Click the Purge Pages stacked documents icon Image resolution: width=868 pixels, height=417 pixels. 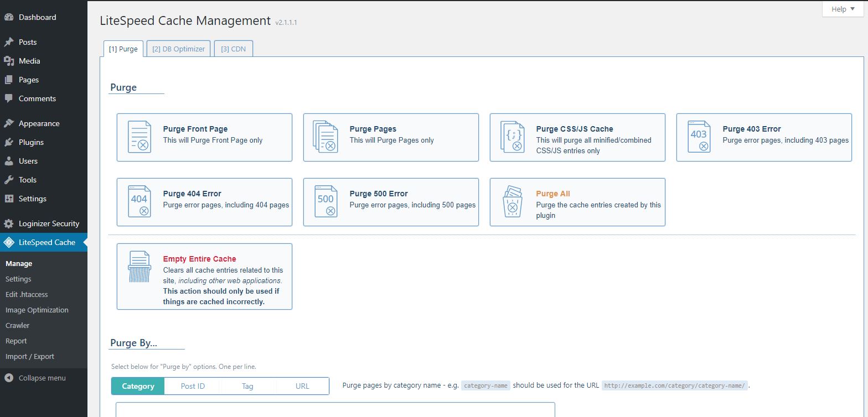(325, 137)
